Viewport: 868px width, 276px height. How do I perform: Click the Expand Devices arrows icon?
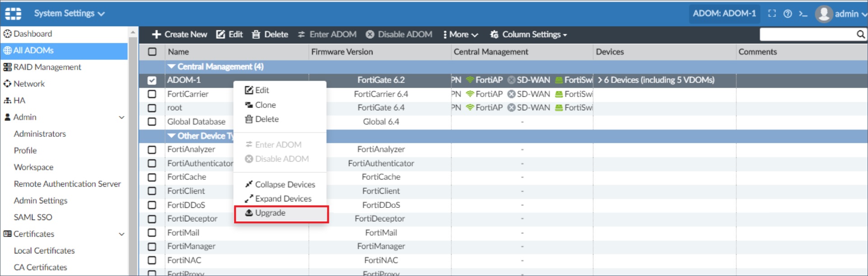point(249,199)
